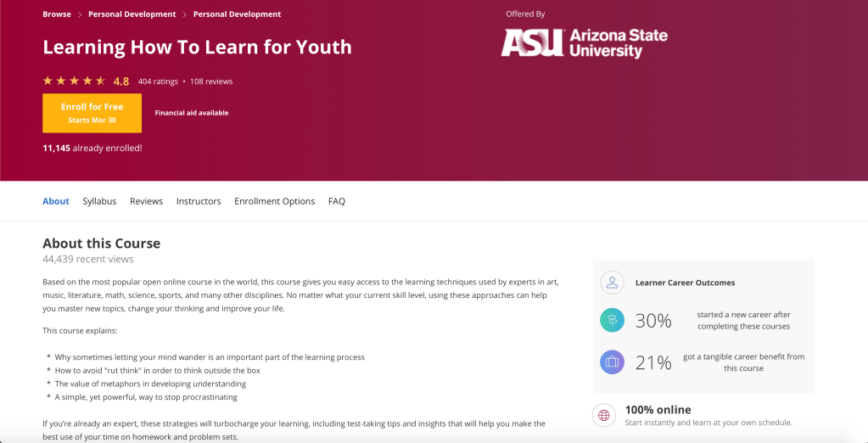Switch to the Syllabus tab
The height and width of the screenshot is (443, 868).
(x=99, y=201)
